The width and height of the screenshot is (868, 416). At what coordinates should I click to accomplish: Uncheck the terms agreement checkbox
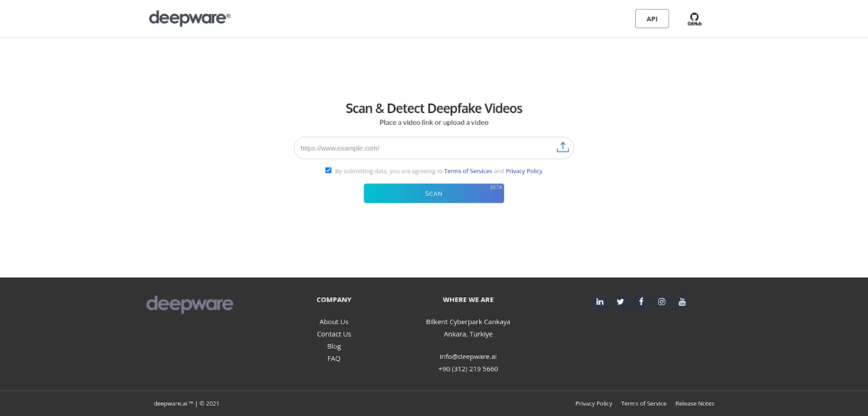pos(328,170)
